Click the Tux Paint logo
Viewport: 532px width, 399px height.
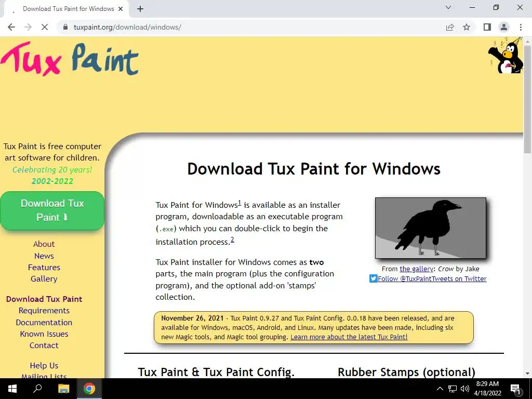tap(70, 59)
